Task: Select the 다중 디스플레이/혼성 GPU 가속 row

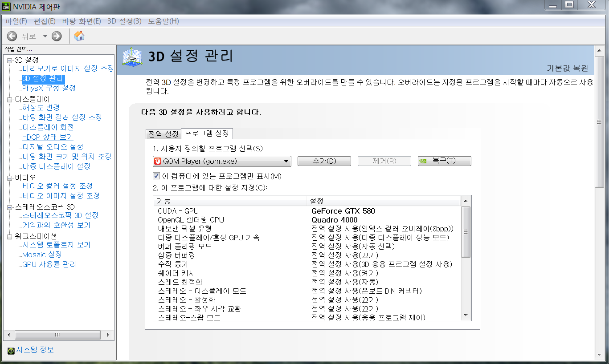Action: click(307, 238)
